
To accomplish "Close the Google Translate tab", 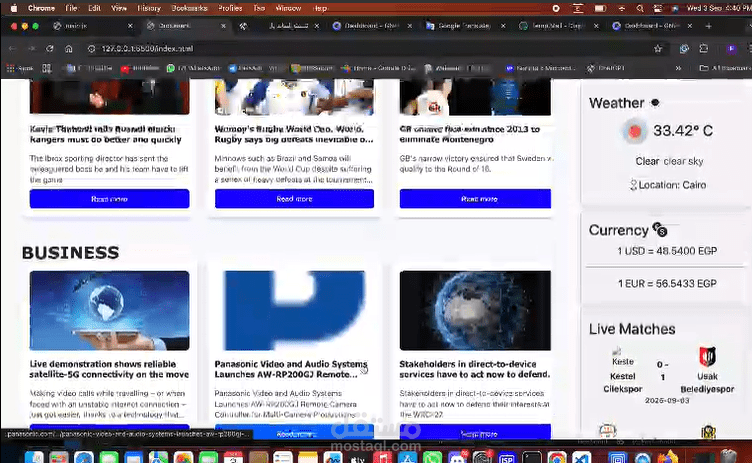I will 503,26.
